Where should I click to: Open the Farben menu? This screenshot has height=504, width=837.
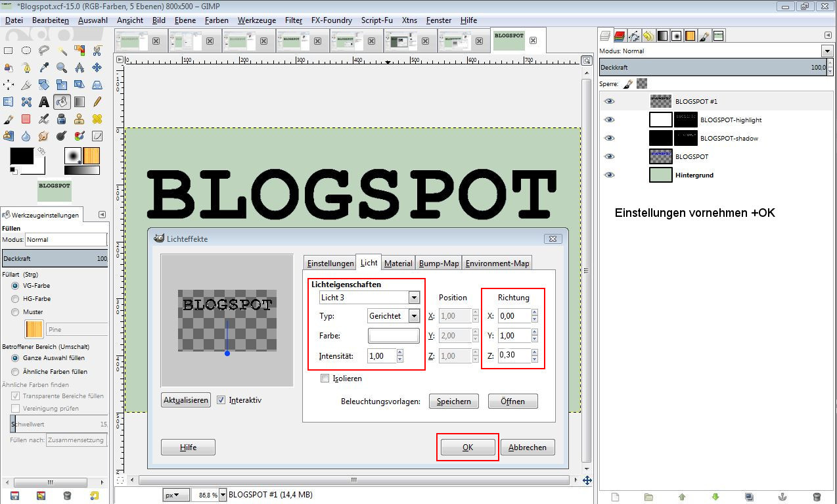pyautogui.click(x=217, y=20)
